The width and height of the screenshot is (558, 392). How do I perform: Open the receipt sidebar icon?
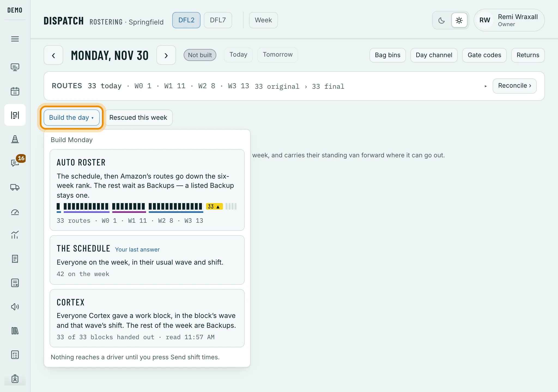(15, 259)
